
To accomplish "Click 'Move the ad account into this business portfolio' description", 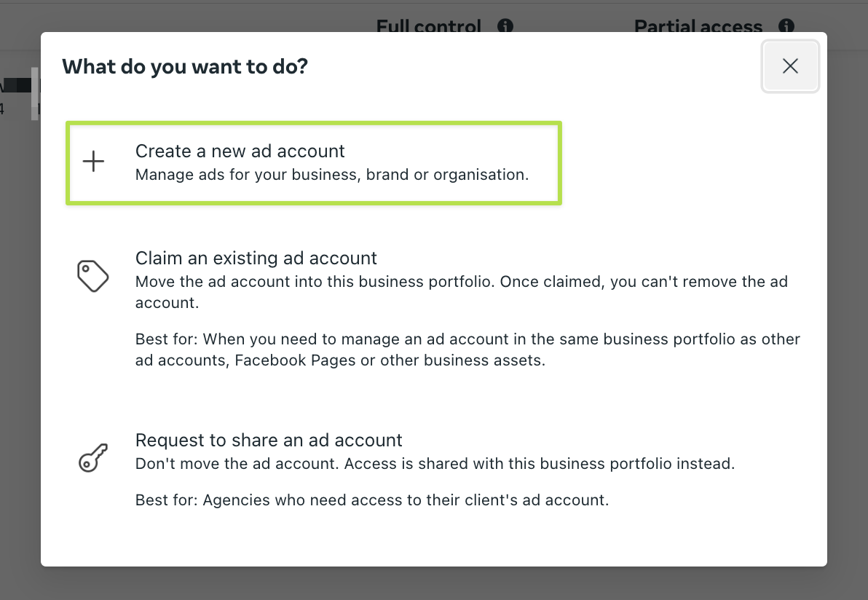I will pyautogui.click(x=315, y=281).
